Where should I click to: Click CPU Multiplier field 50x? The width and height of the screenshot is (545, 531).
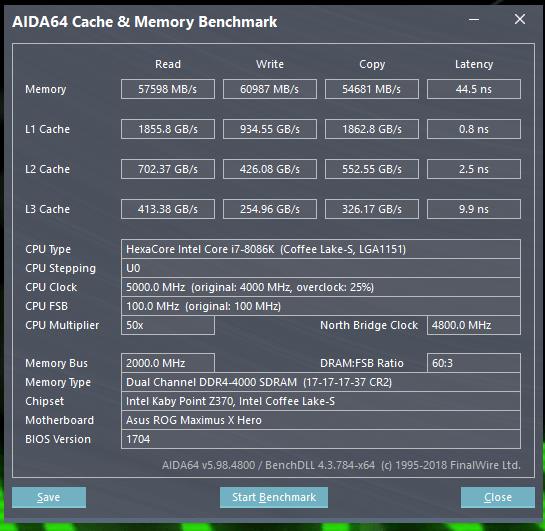(x=168, y=325)
